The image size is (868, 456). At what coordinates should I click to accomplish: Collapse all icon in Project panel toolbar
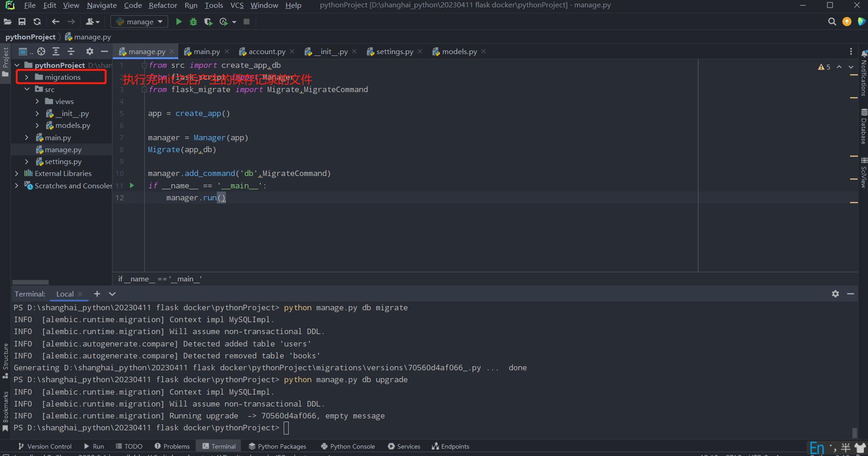(x=71, y=51)
